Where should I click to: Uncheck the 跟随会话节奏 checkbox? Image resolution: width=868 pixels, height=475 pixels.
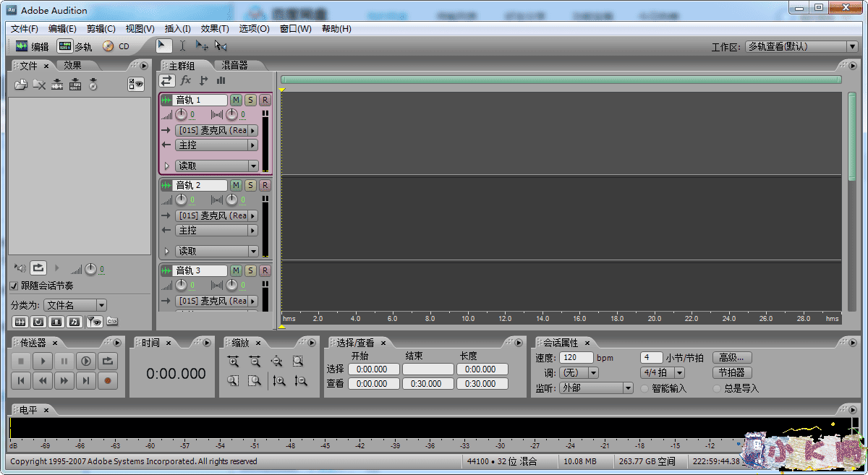[x=13, y=285]
